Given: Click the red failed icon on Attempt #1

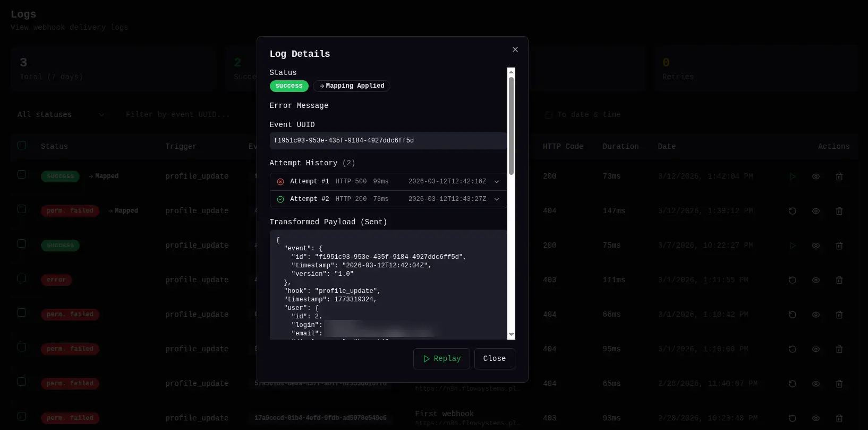Looking at the screenshot, I should click(x=280, y=182).
